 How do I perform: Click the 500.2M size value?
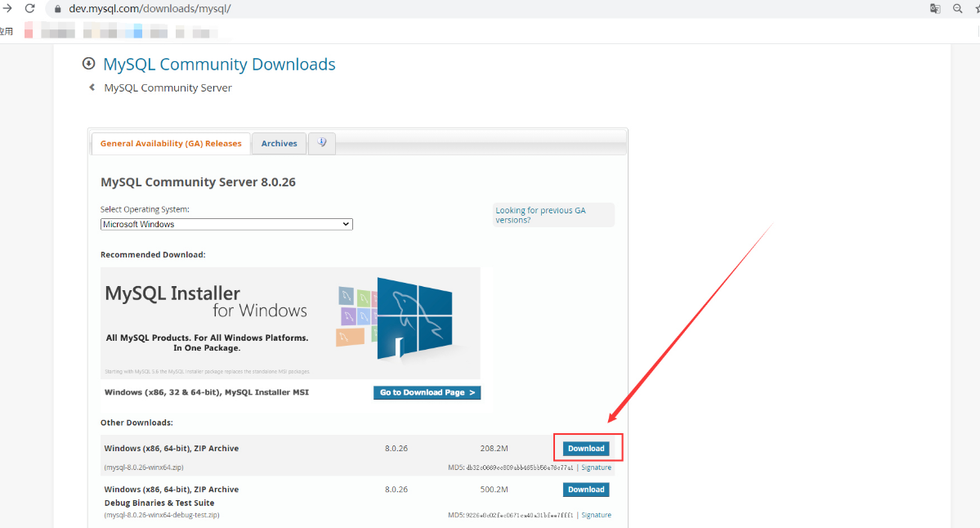click(x=494, y=490)
